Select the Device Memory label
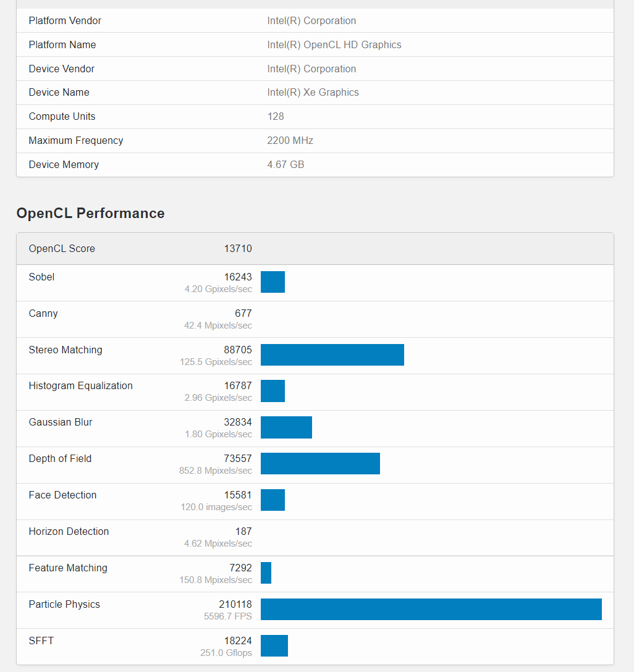Viewport: 634px width, 672px height. (64, 164)
